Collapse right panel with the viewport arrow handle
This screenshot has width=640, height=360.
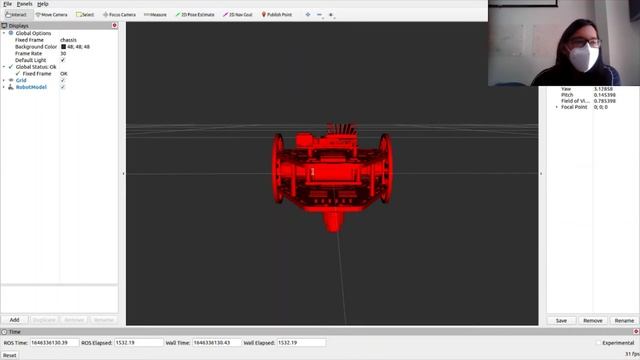click(x=541, y=174)
